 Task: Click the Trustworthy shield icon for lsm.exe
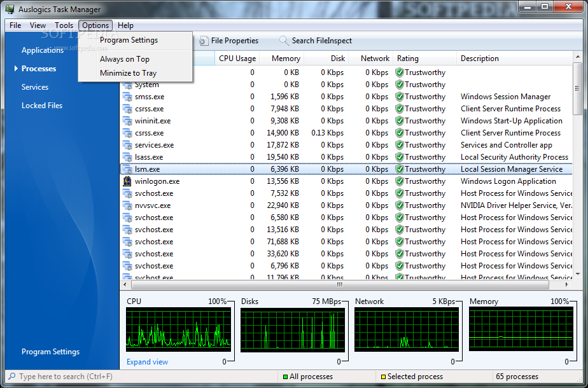point(400,169)
